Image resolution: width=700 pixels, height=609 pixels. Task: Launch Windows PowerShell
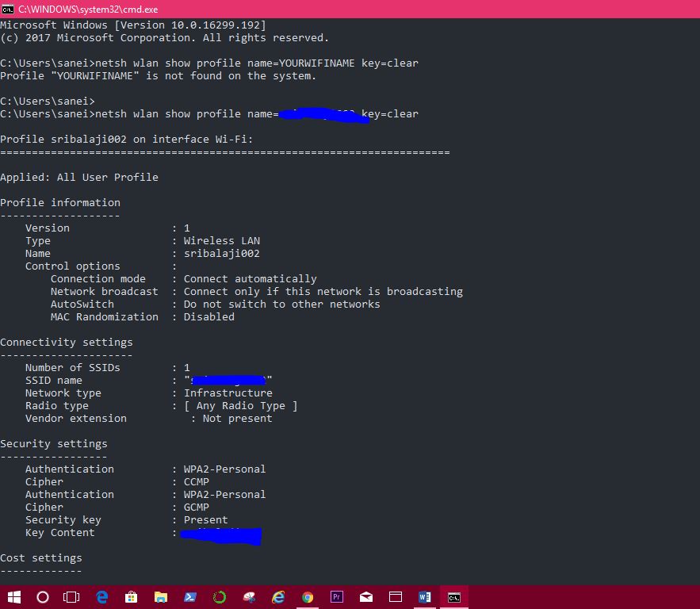pos(189,597)
